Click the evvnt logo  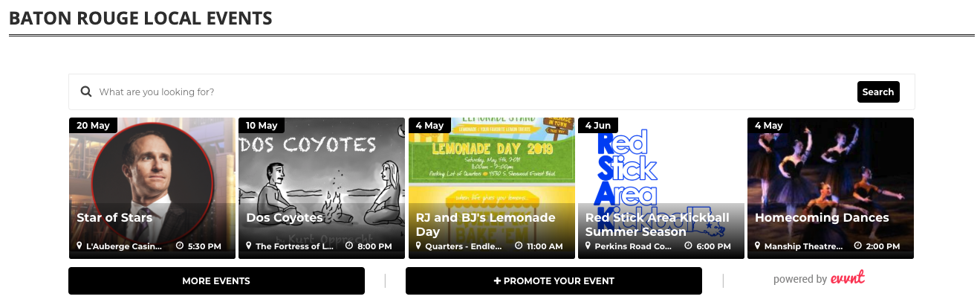pos(848,278)
